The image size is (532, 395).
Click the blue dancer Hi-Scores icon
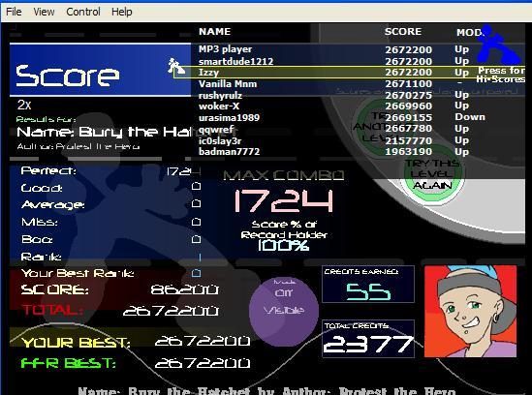coord(498,45)
